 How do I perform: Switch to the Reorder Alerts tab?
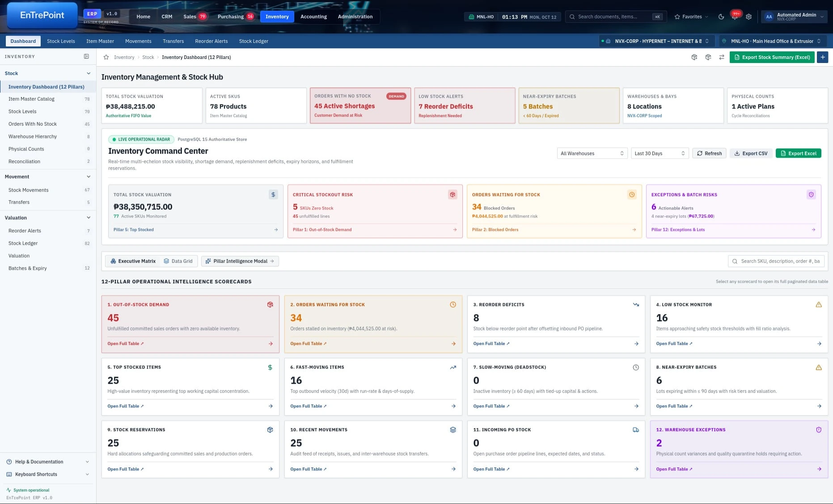click(211, 41)
